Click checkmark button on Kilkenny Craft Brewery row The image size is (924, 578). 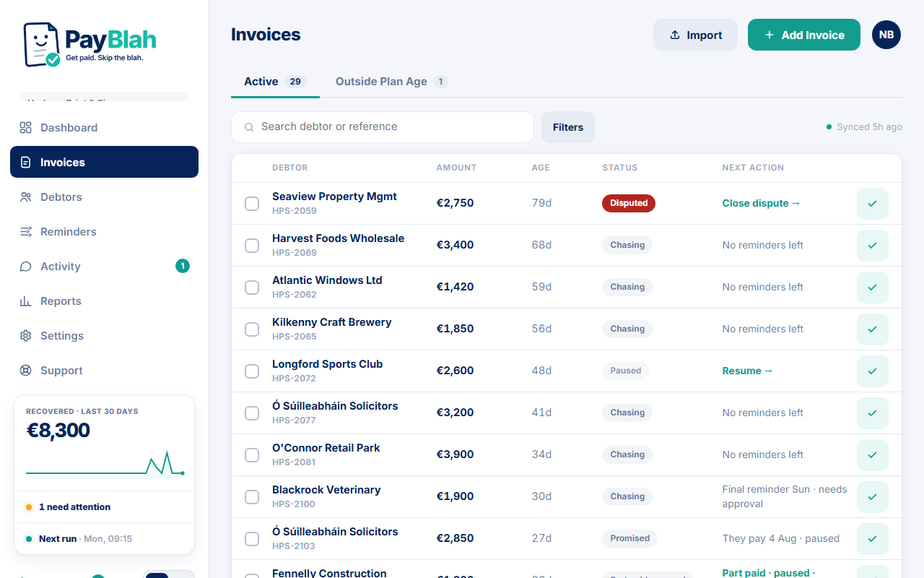point(873,329)
